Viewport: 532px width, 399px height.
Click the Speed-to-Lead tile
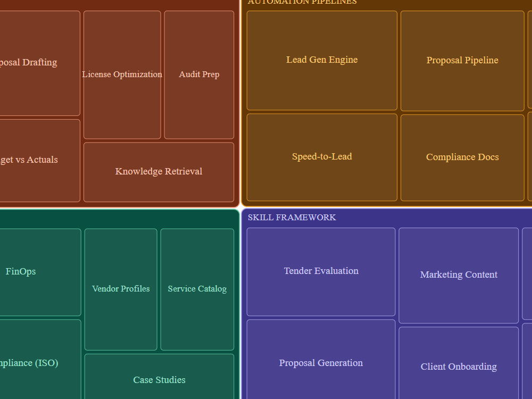[x=322, y=157]
